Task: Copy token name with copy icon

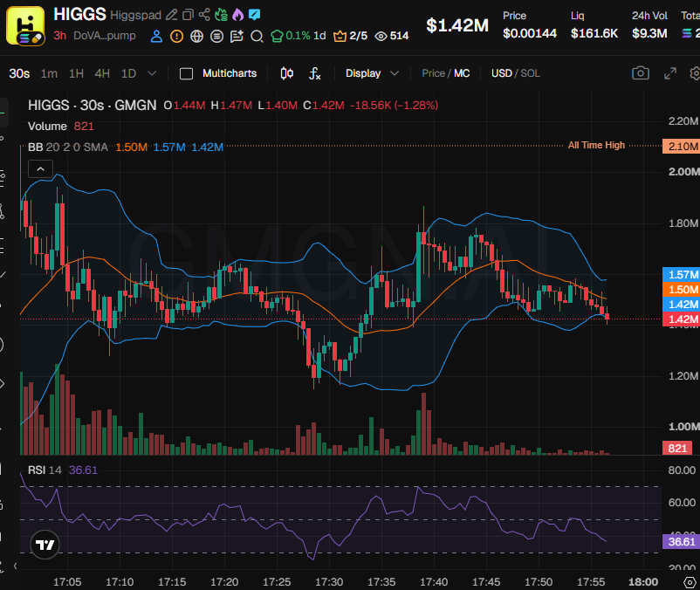Action: tap(188, 15)
